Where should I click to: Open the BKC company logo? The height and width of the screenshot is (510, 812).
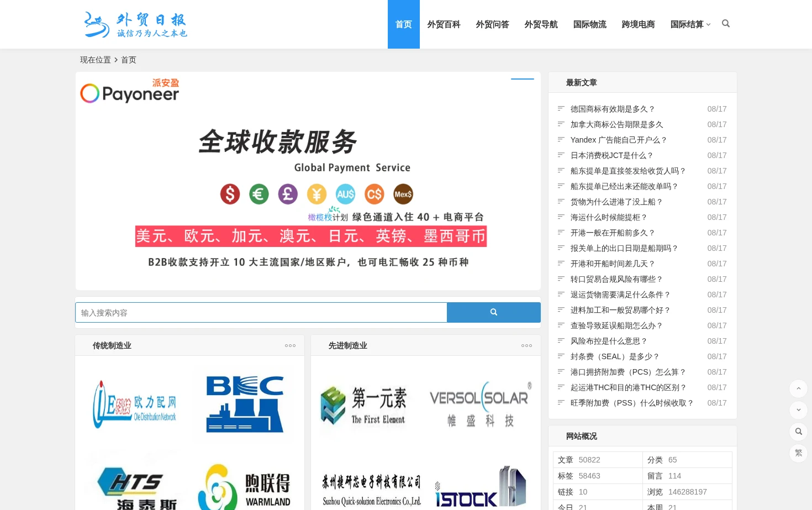245,404
